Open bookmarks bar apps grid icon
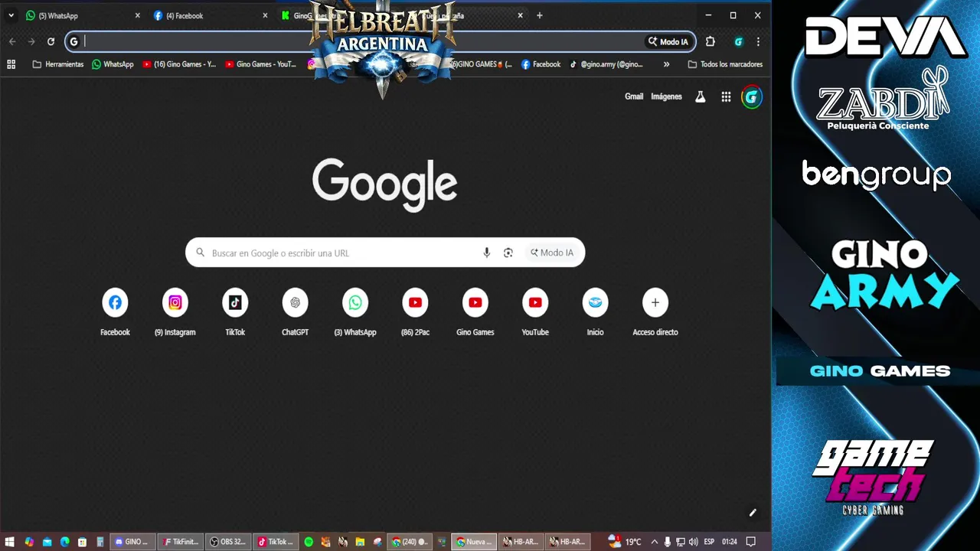This screenshot has width=980, height=551. click(11, 64)
